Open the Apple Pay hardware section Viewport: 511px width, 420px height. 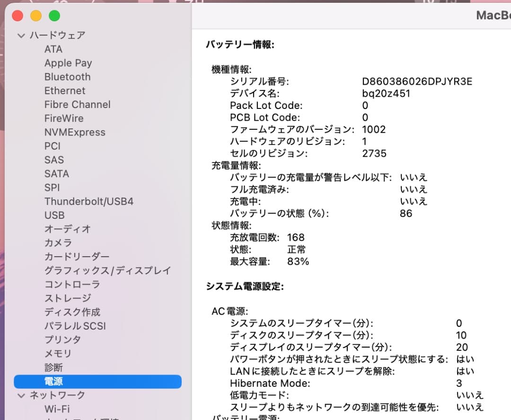(x=68, y=63)
